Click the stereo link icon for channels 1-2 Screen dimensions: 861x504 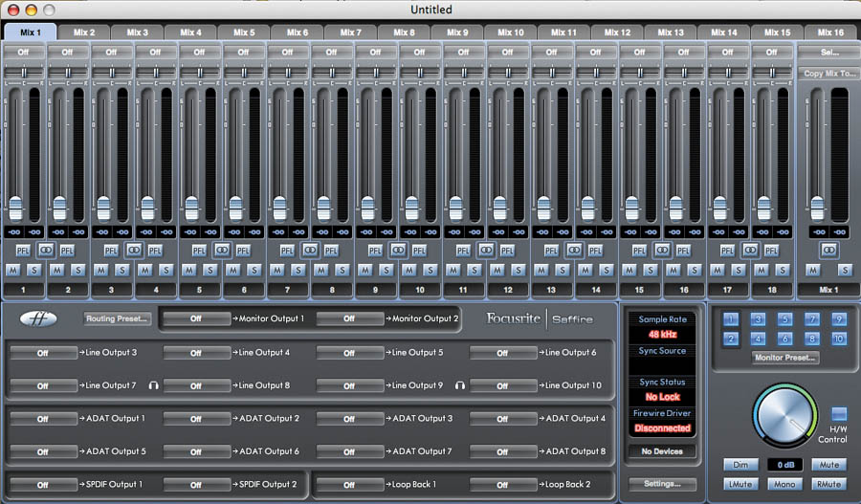45,250
